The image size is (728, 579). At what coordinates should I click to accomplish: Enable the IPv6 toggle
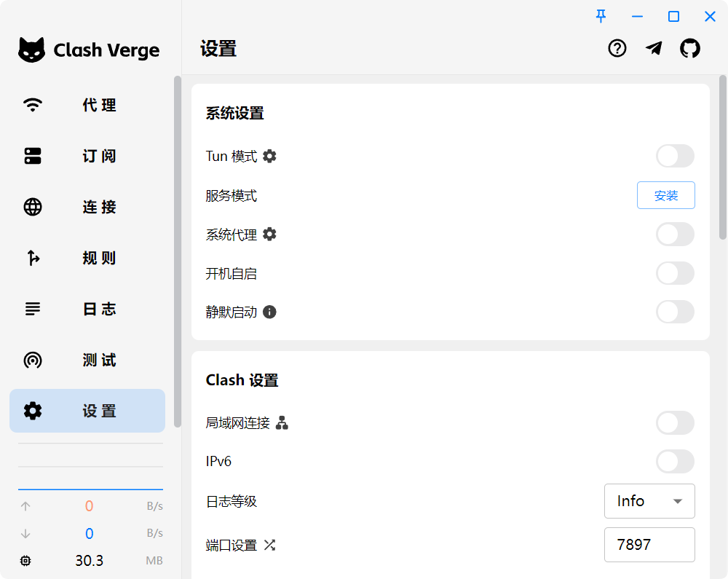(675, 461)
